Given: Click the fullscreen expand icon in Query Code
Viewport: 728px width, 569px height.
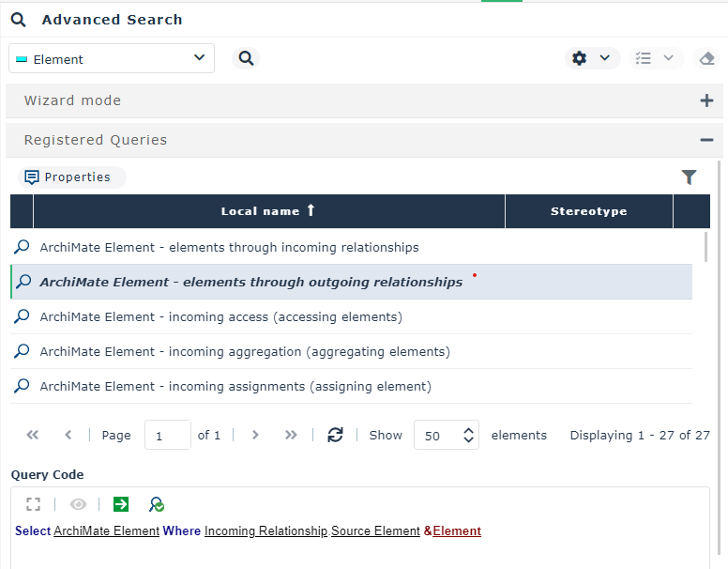Looking at the screenshot, I should (34, 504).
